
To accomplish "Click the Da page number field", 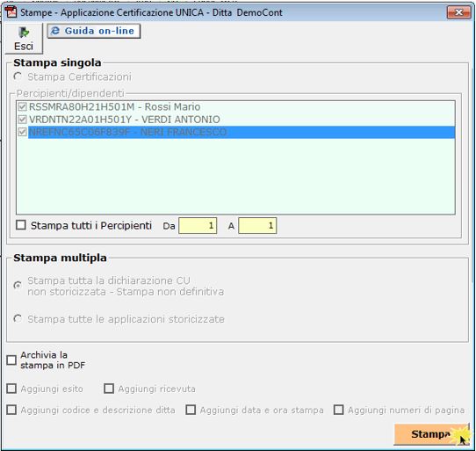I will [x=198, y=225].
